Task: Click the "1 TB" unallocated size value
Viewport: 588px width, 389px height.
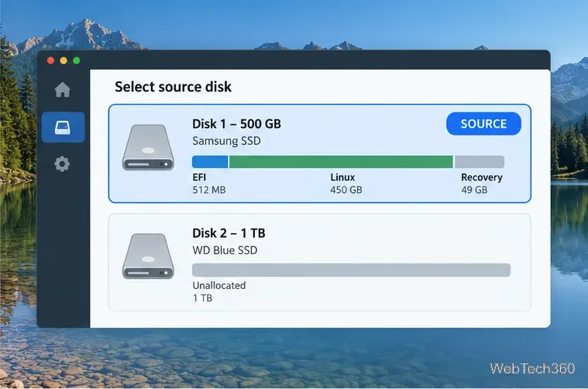Action: pos(202,298)
